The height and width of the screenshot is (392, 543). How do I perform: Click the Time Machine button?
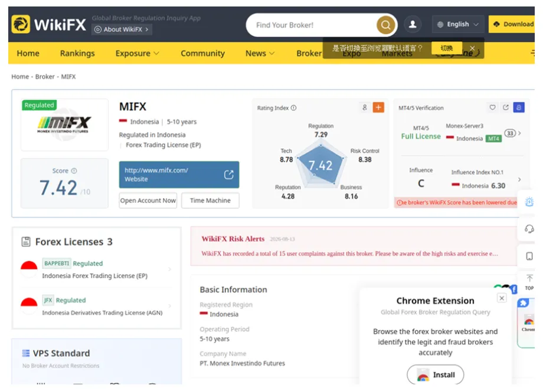tap(210, 200)
